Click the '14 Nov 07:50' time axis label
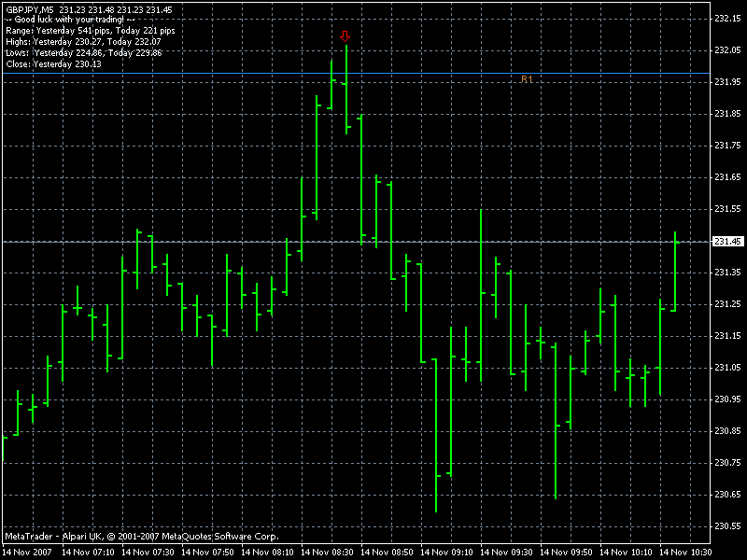Viewport: 747px width, 560px height. (207, 553)
